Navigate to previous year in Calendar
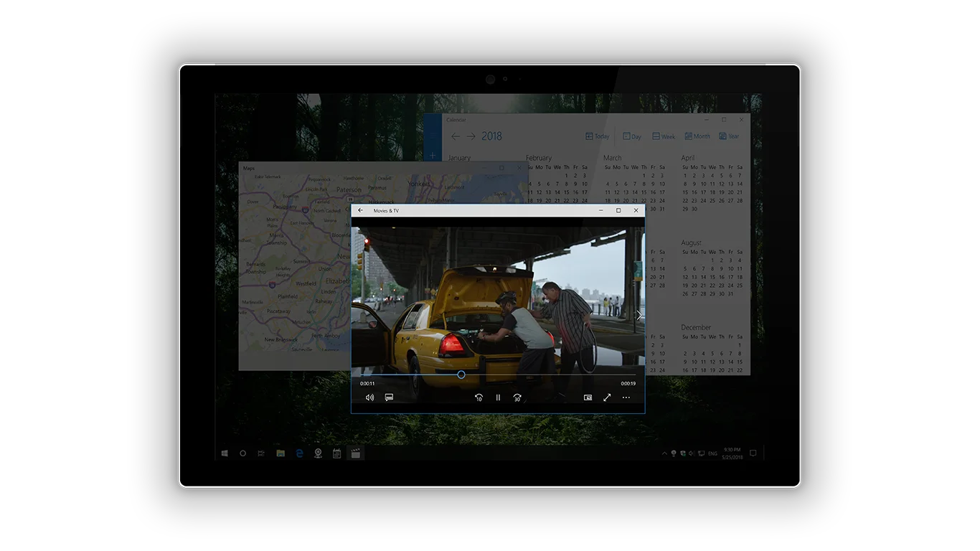Screen dimensions: 980x551 click(456, 136)
